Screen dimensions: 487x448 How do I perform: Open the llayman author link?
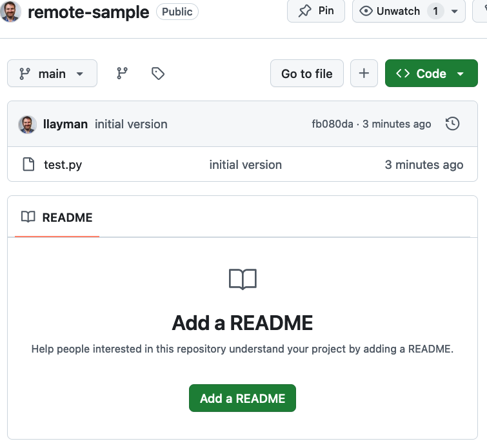coord(65,124)
